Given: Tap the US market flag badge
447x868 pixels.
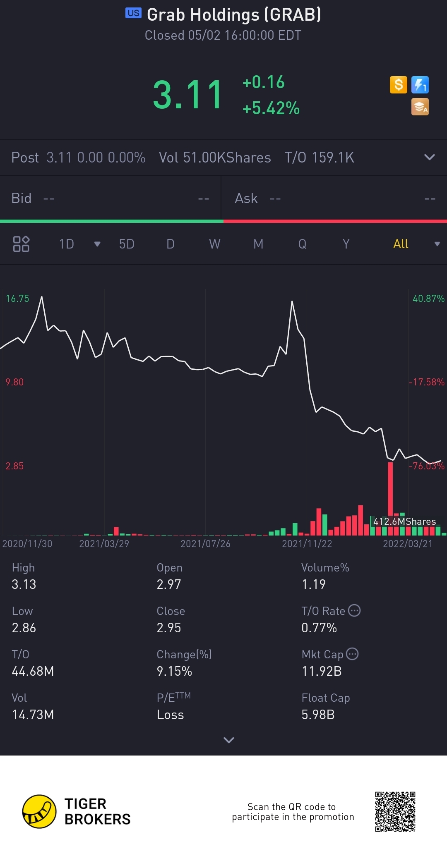Looking at the screenshot, I should click(133, 13).
